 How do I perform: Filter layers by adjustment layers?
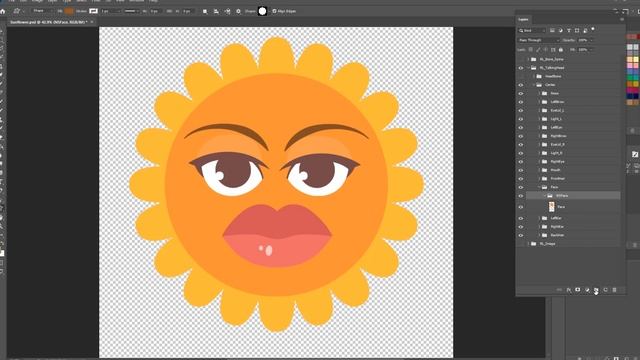[x=560, y=31]
